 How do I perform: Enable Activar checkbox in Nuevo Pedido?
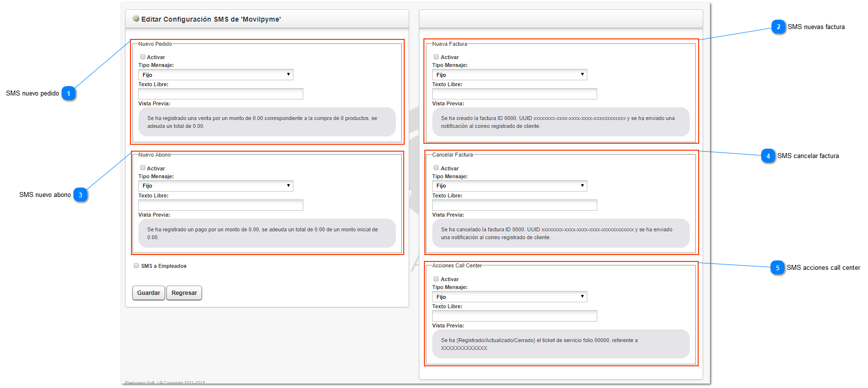point(143,57)
